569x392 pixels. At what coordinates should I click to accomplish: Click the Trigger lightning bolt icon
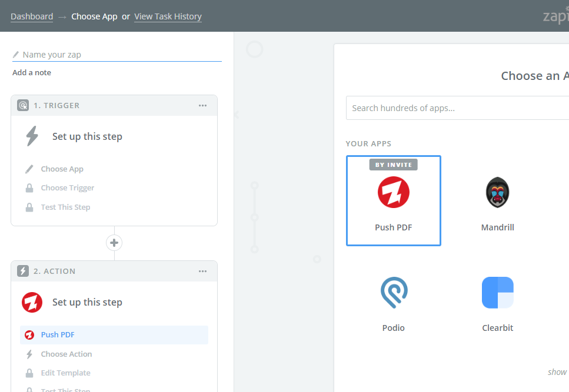click(x=32, y=136)
